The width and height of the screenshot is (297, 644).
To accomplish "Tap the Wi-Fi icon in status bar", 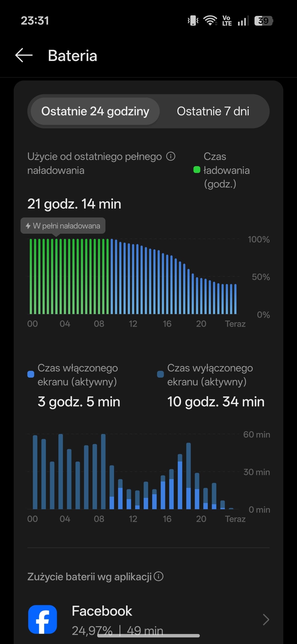I will 210,20.
